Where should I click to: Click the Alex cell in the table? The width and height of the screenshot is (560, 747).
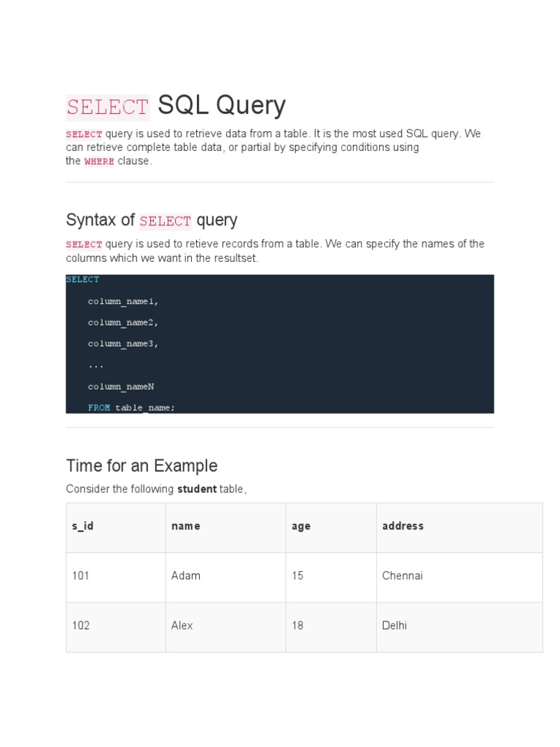[182, 625]
